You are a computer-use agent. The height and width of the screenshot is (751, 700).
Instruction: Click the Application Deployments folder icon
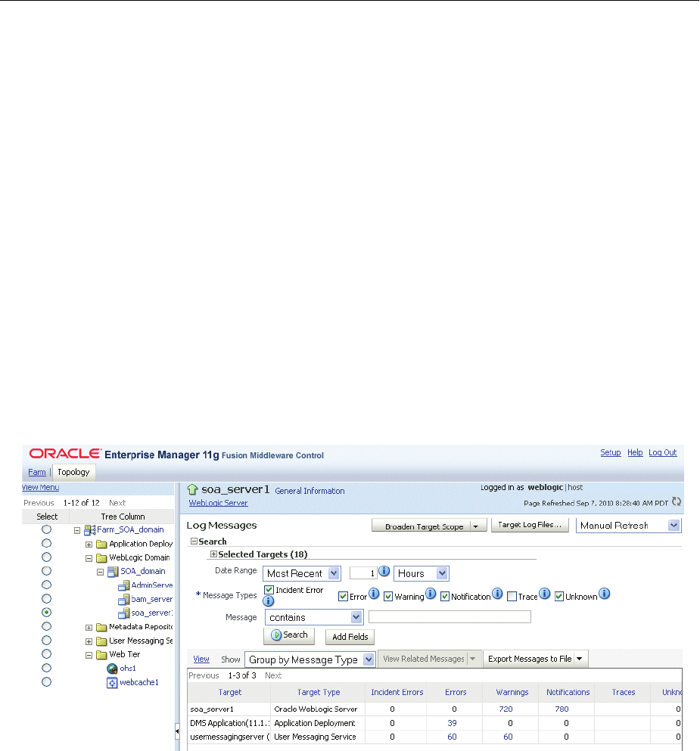pyautogui.click(x=101, y=544)
